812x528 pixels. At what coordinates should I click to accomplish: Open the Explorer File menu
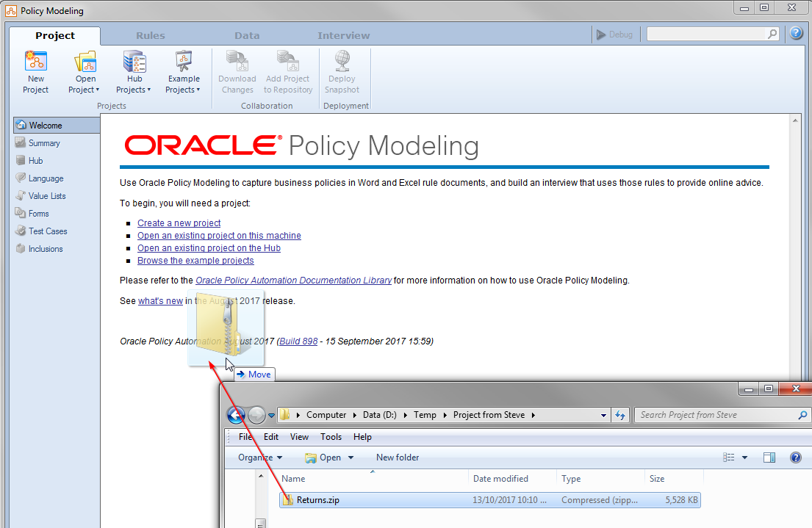point(245,437)
